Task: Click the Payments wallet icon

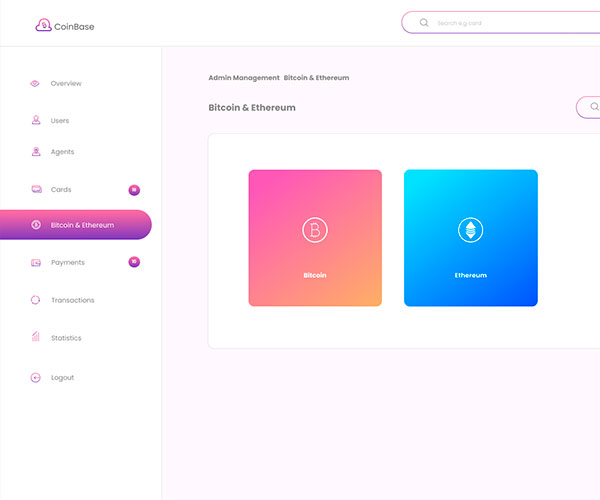Action: tap(36, 262)
